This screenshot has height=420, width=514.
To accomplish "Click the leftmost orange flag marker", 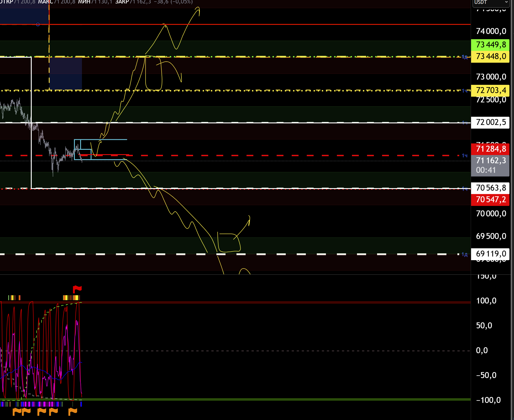I will click(17, 411).
